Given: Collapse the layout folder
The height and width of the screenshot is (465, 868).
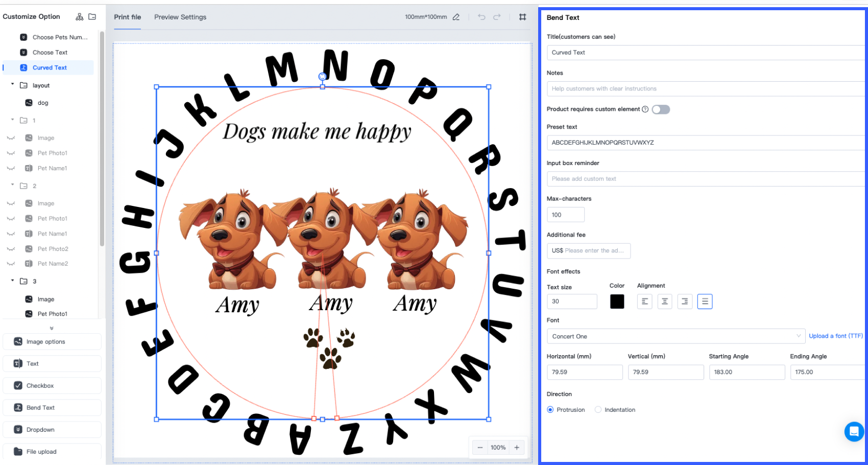Looking at the screenshot, I should coord(12,84).
